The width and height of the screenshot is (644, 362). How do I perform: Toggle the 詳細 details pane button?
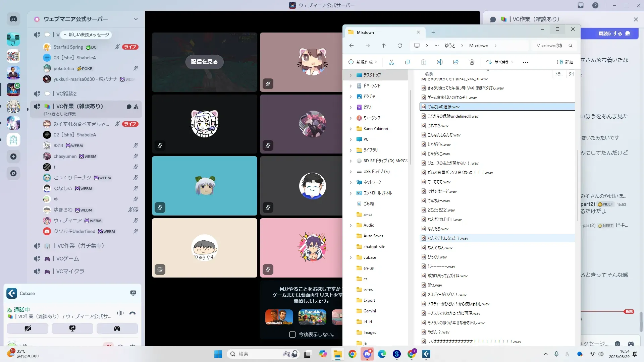[x=565, y=62]
